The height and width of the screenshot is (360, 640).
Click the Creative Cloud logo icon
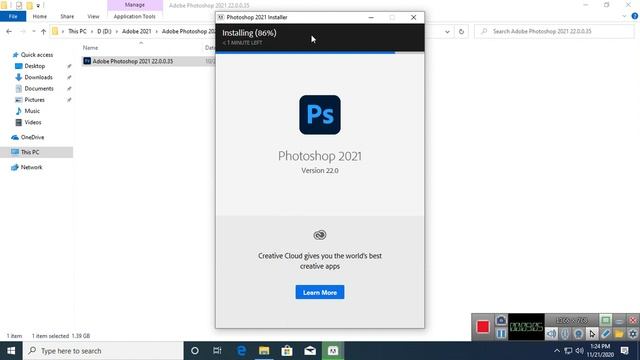tap(320, 235)
